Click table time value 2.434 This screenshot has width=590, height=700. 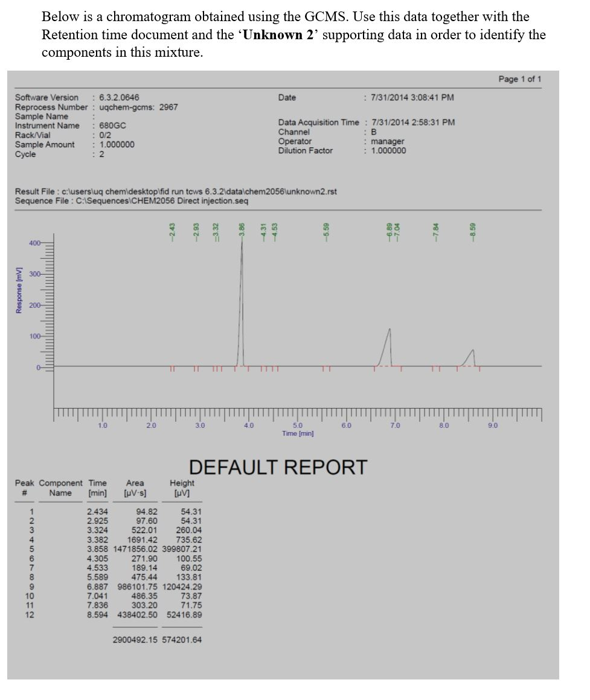click(x=97, y=512)
